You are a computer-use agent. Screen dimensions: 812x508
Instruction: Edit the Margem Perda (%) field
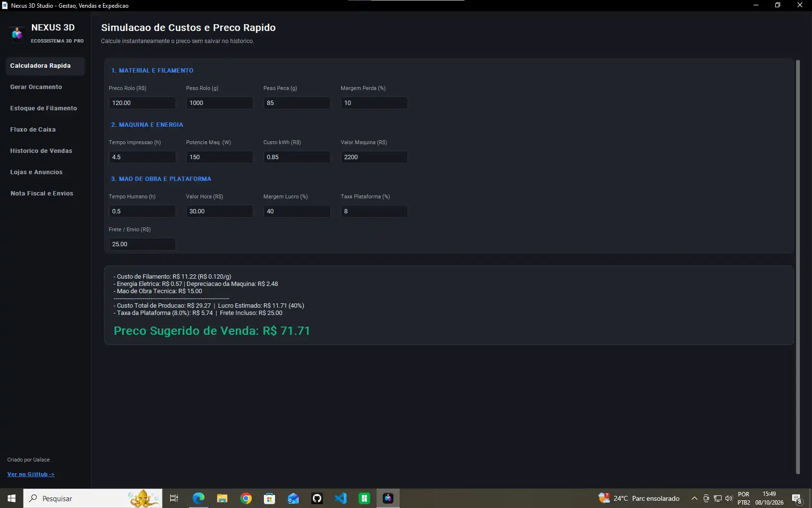point(374,103)
